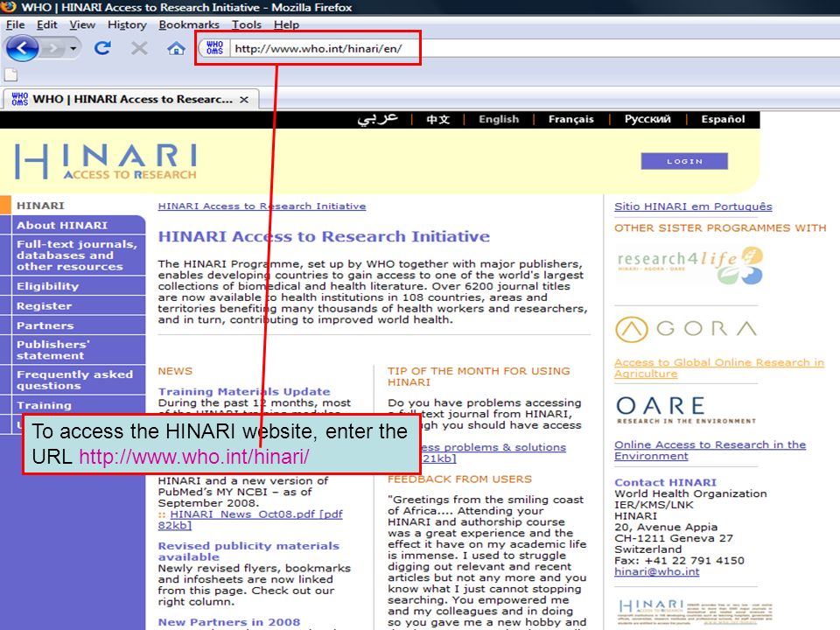
Task: Click the WHO OMS site identity icon
Action: point(215,48)
